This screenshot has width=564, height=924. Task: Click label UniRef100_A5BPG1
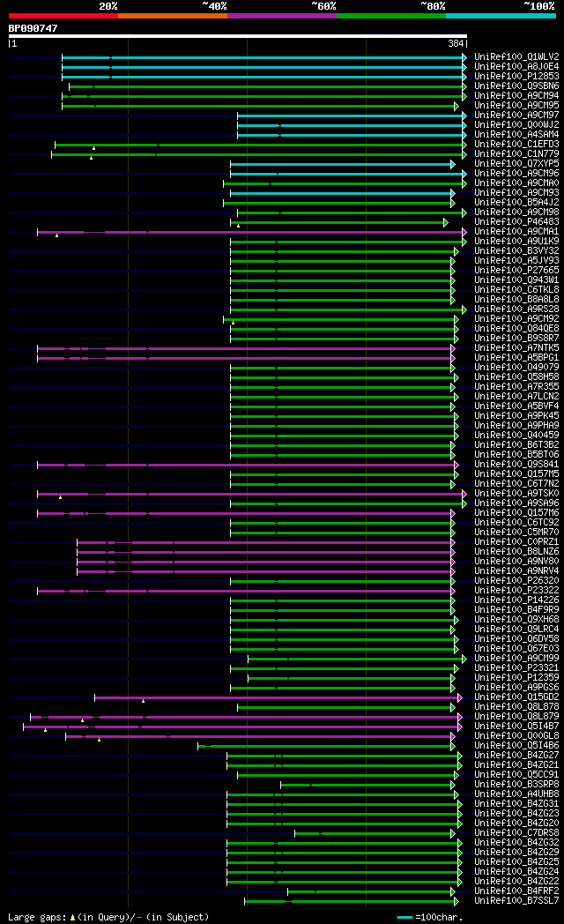[x=516, y=358]
